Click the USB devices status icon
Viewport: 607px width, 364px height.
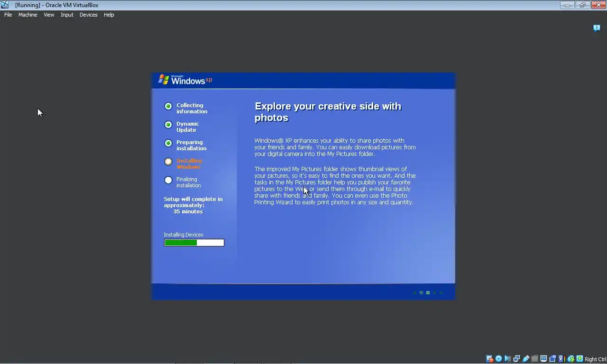[526, 359]
